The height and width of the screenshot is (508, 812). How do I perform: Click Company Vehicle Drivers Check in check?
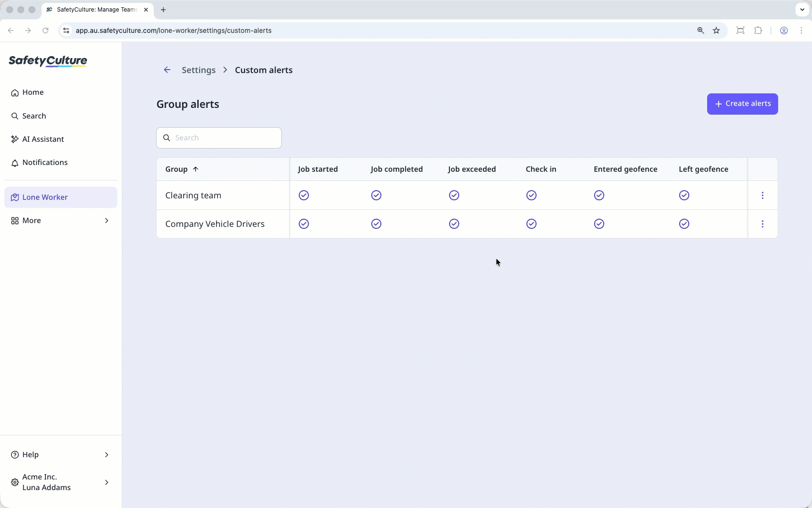tap(532, 224)
